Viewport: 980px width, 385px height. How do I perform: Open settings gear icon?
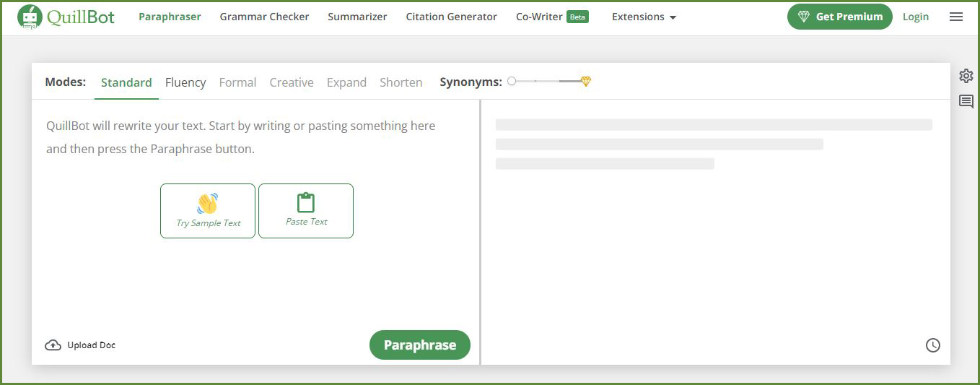[x=966, y=76]
